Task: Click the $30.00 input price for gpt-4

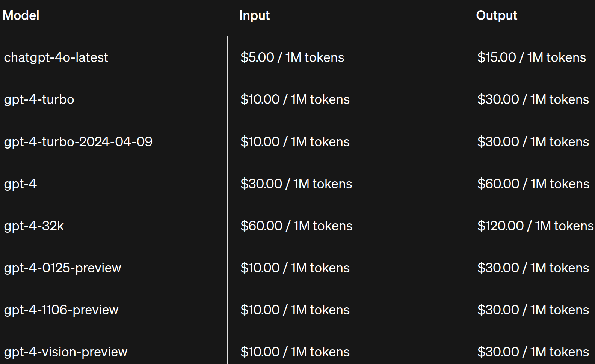Action: coord(296,184)
